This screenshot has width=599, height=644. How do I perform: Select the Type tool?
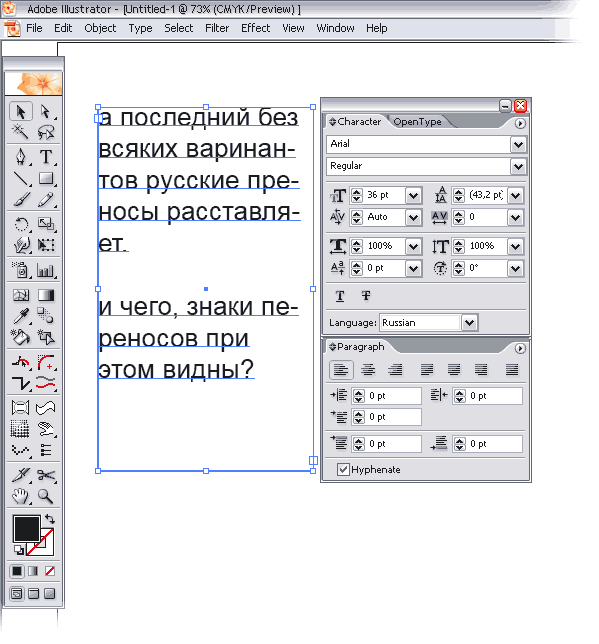coord(46,157)
